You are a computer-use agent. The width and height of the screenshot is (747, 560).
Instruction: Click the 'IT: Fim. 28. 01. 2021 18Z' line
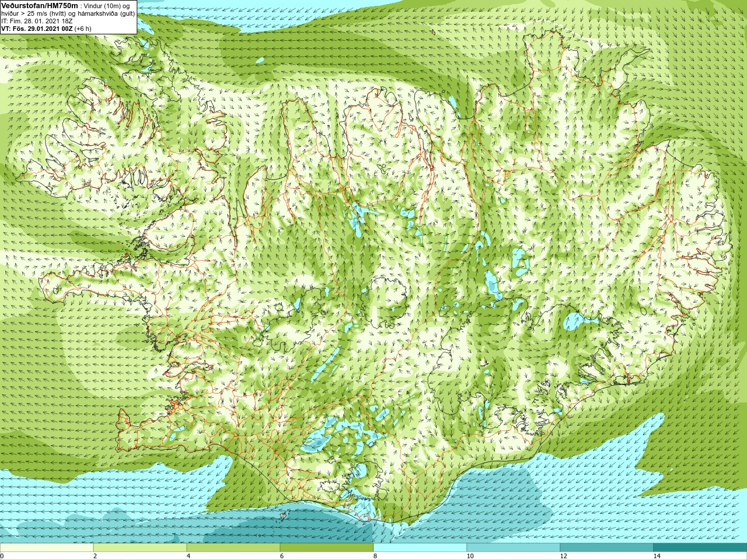[37, 20]
